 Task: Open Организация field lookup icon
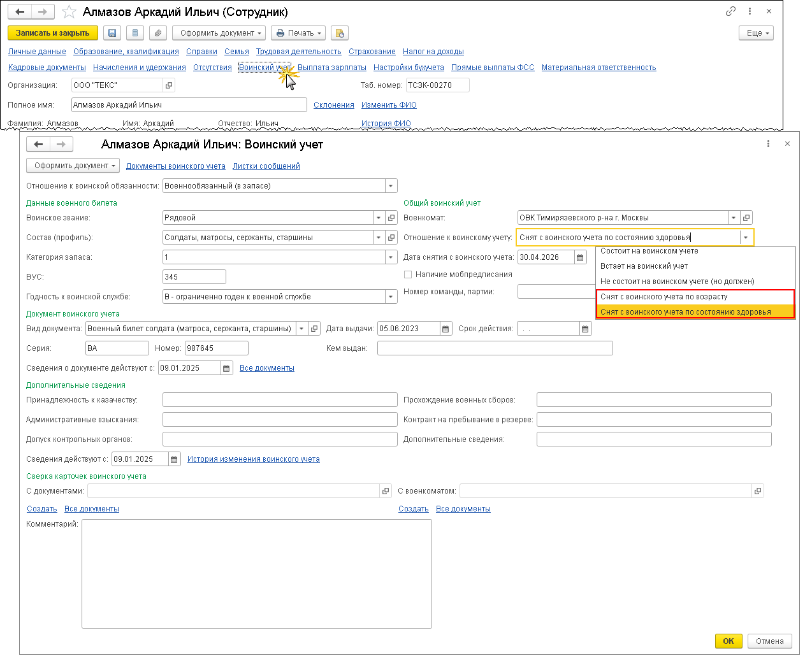(x=169, y=85)
